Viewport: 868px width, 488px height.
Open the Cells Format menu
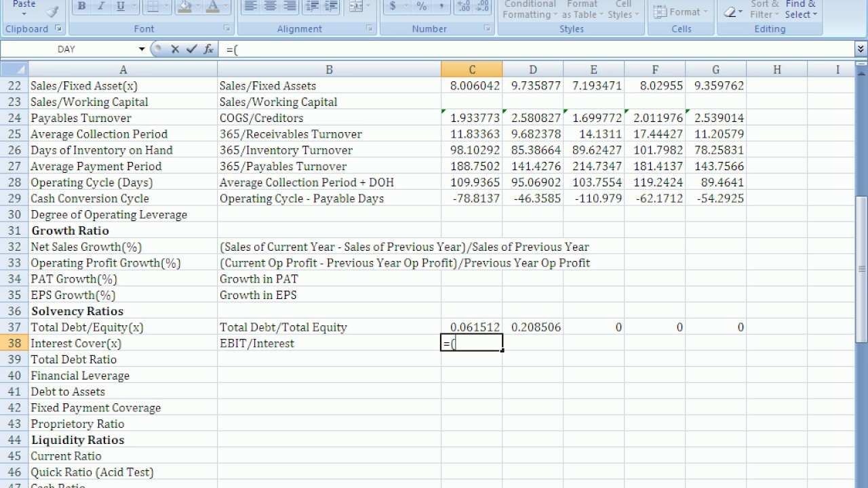click(x=680, y=12)
